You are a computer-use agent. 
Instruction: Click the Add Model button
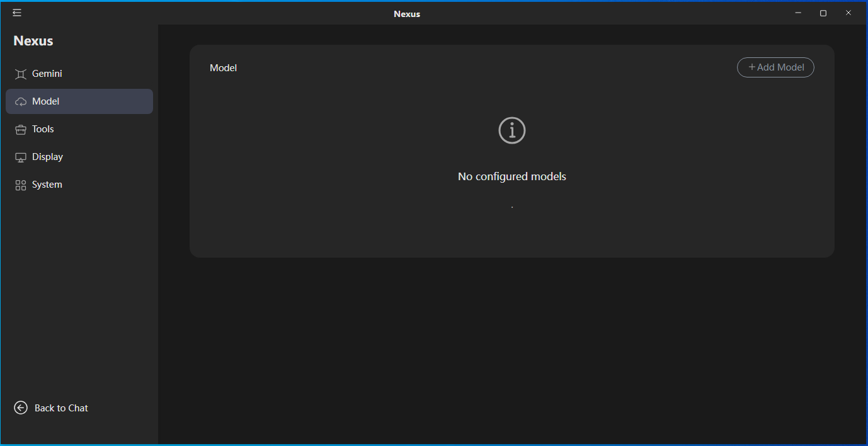(x=775, y=67)
